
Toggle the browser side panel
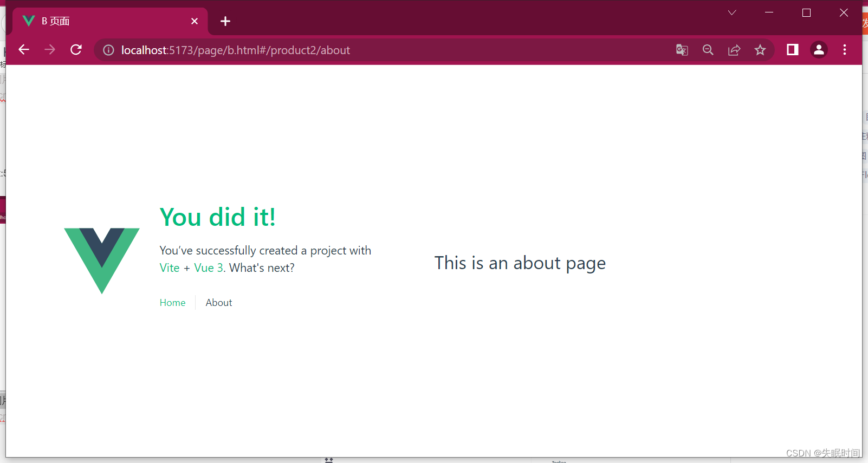pyautogui.click(x=793, y=50)
